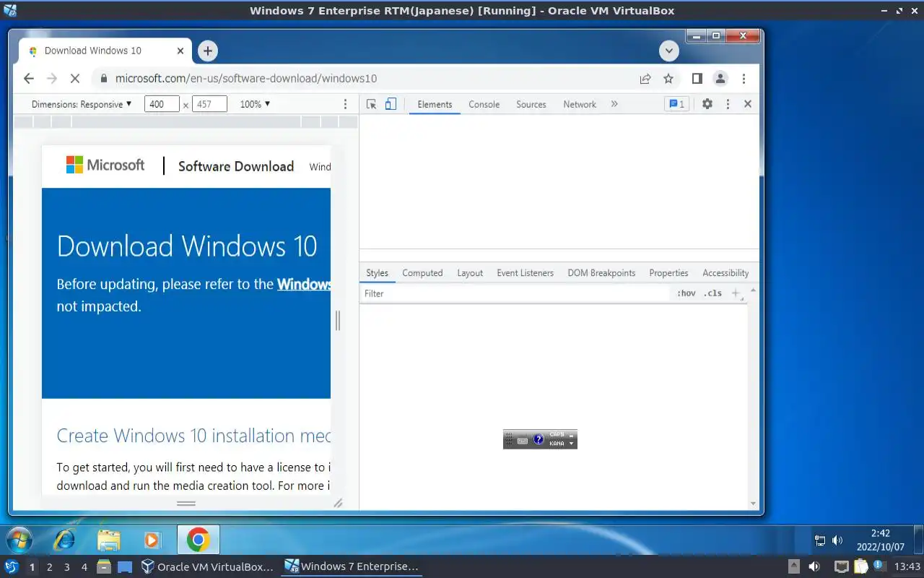This screenshot has width=924, height=578.
Task: Open the DOM Breakpoints pane tab
Action: click(601, 273)
